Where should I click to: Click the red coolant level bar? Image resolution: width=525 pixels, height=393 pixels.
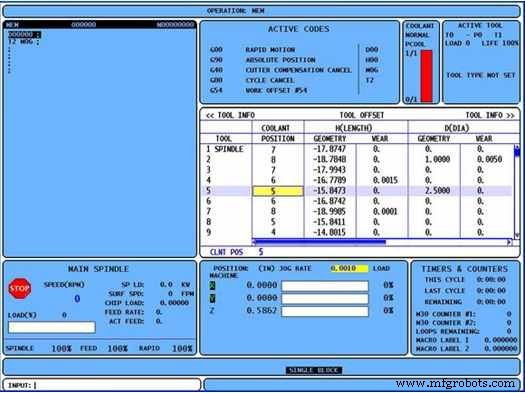click(x=427, y=76)
